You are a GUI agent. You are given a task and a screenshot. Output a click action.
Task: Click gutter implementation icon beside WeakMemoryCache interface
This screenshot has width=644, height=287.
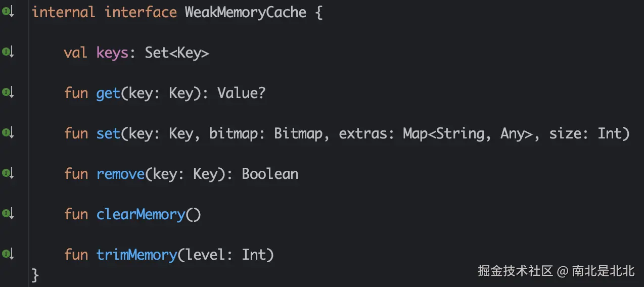(x=8, y=12)
